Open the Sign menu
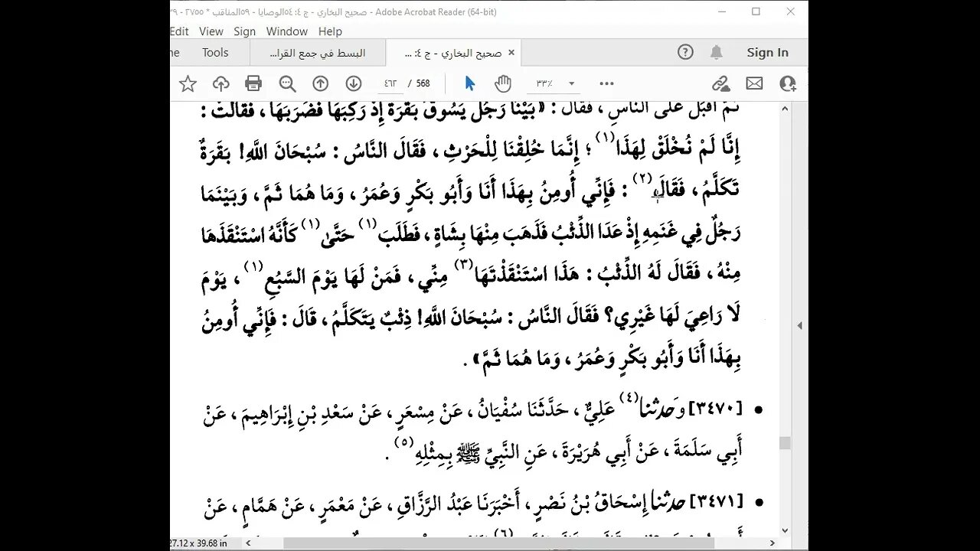The image size is (980, 551). coord(244,31)
